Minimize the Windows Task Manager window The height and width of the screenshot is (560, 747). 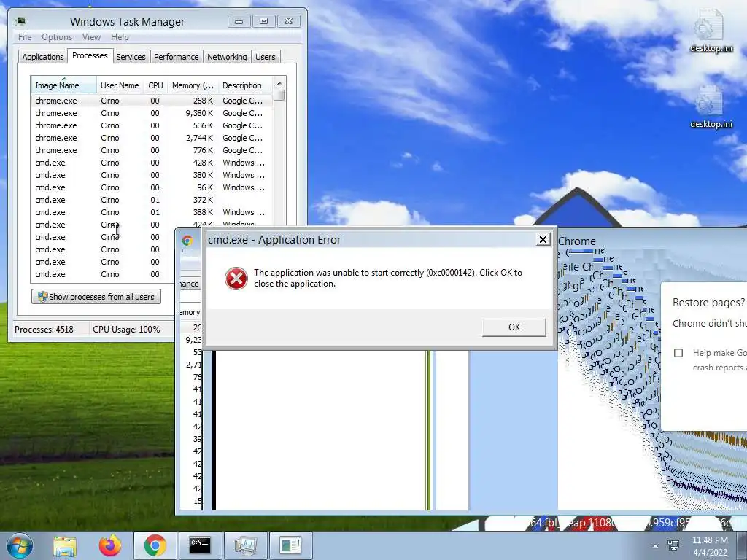pos(239,21)
